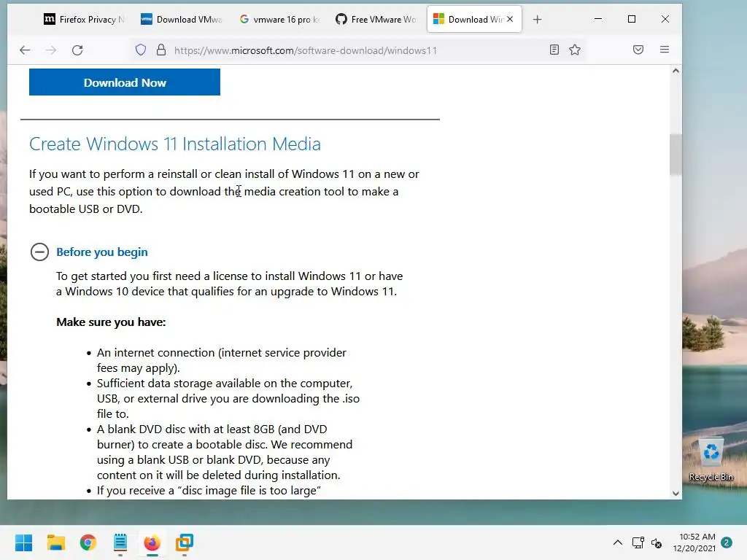
Task: Open File Explorer from the taskbar
Action: tap(55, 542)
